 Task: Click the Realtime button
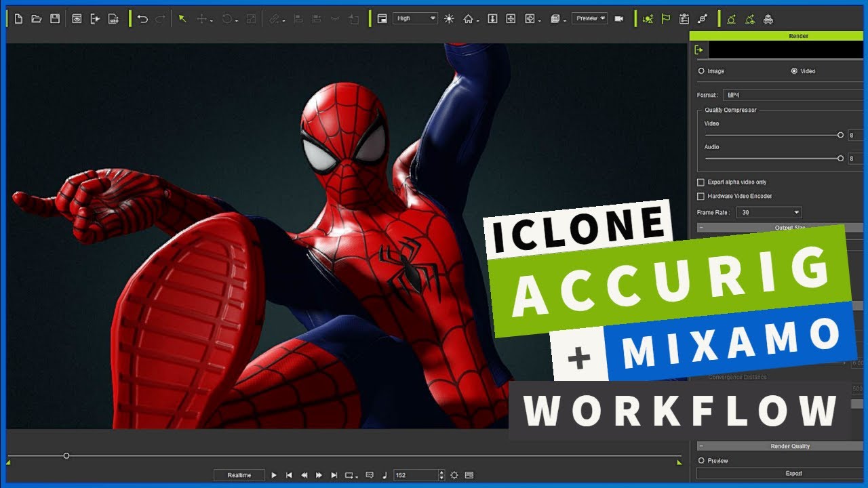point(239,475)
